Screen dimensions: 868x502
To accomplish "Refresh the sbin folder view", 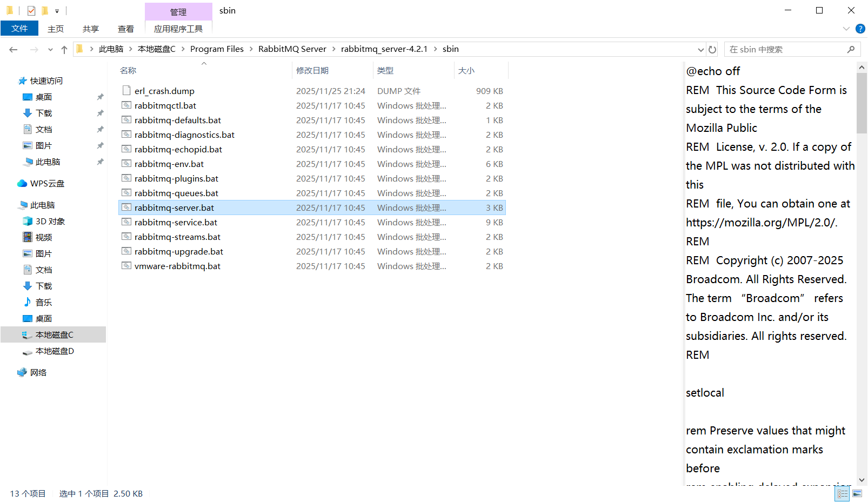I will pyautogui.click(x=712, y=49).
